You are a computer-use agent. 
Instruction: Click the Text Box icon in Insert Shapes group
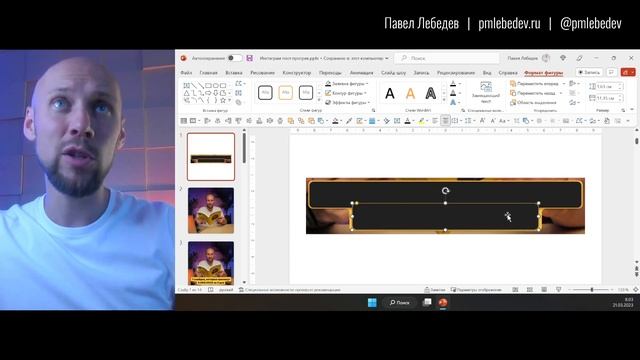click(x=239, y=93)
